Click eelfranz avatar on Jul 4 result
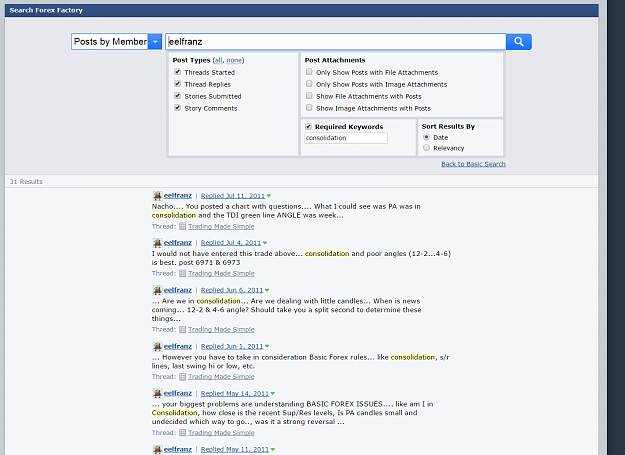 point(157,243)
